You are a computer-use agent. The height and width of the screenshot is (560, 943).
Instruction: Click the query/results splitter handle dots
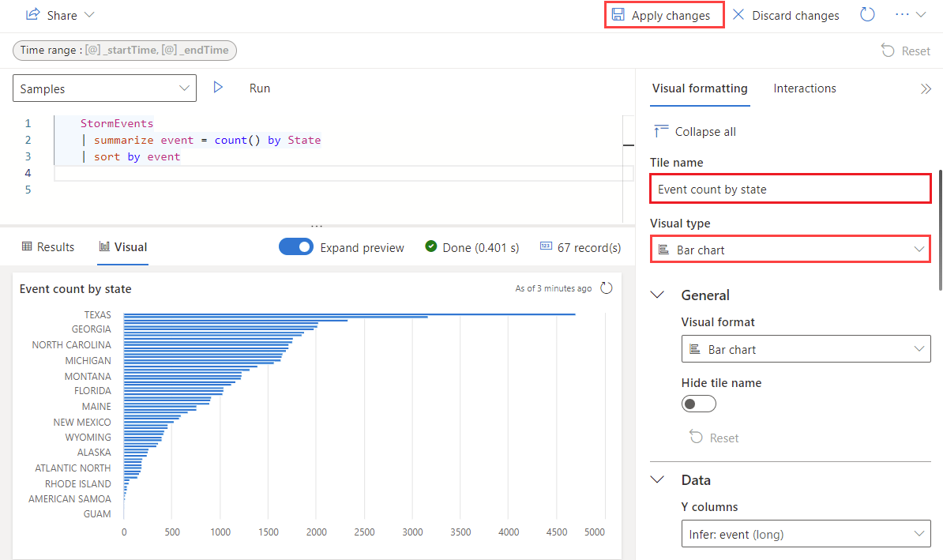(x=317, y=226)
